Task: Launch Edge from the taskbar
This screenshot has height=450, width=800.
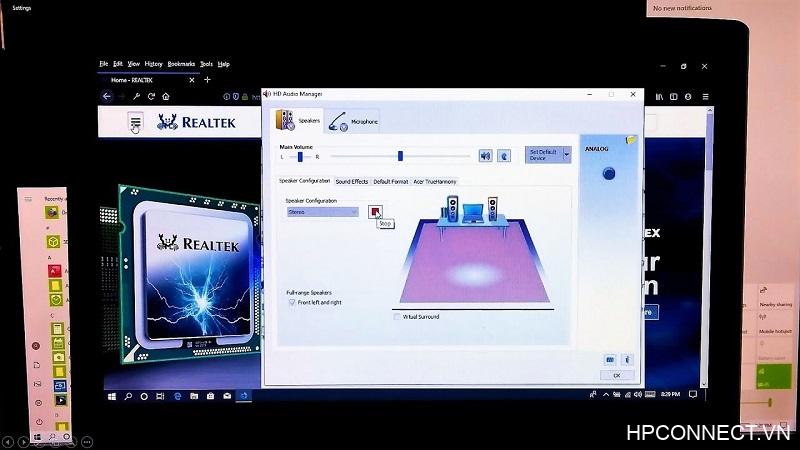Action: coord(178,396)
